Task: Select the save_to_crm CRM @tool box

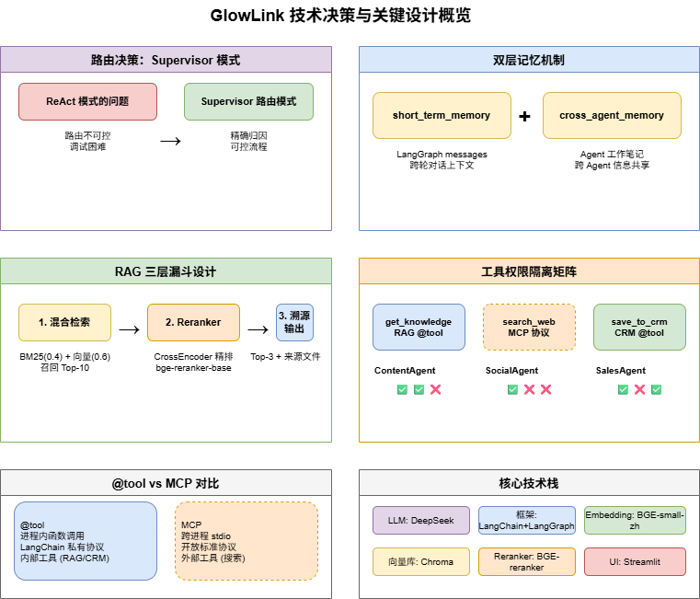Action: (639, 327)
